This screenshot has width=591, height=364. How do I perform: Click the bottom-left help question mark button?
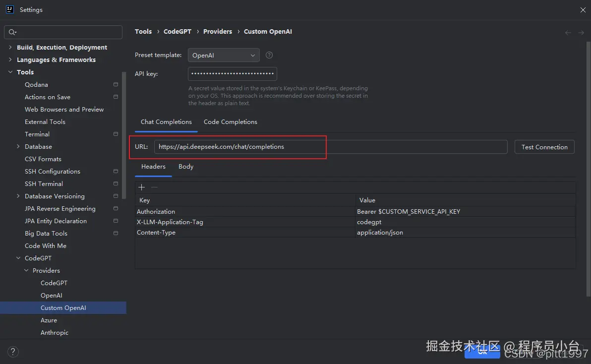[13, 352]
